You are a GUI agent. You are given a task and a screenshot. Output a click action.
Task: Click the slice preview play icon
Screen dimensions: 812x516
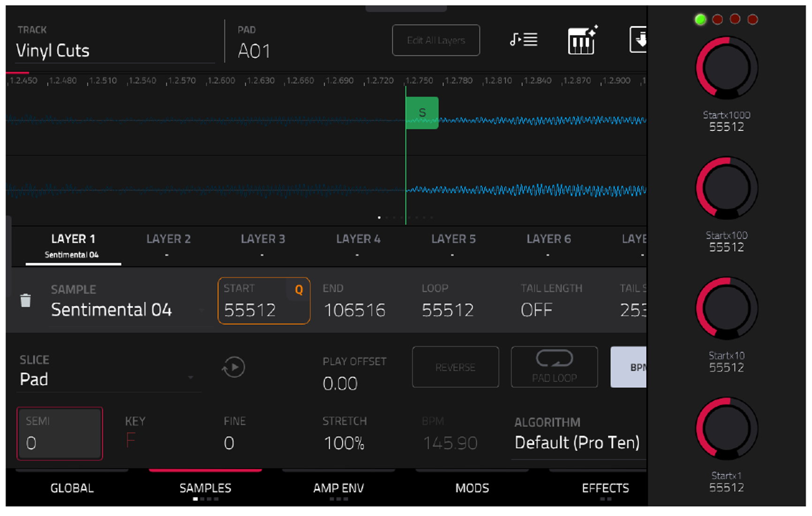pyautogui.click(x=233, y=367)
